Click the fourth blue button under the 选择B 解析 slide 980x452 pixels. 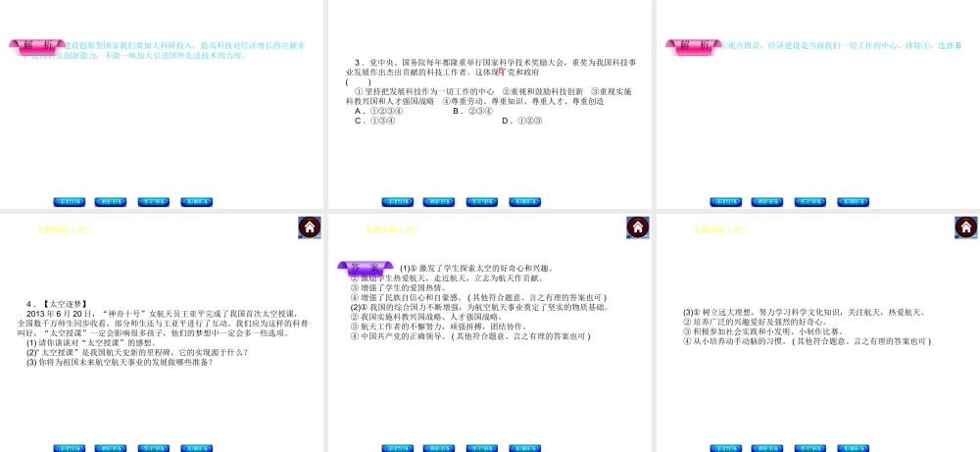(854, 202)
